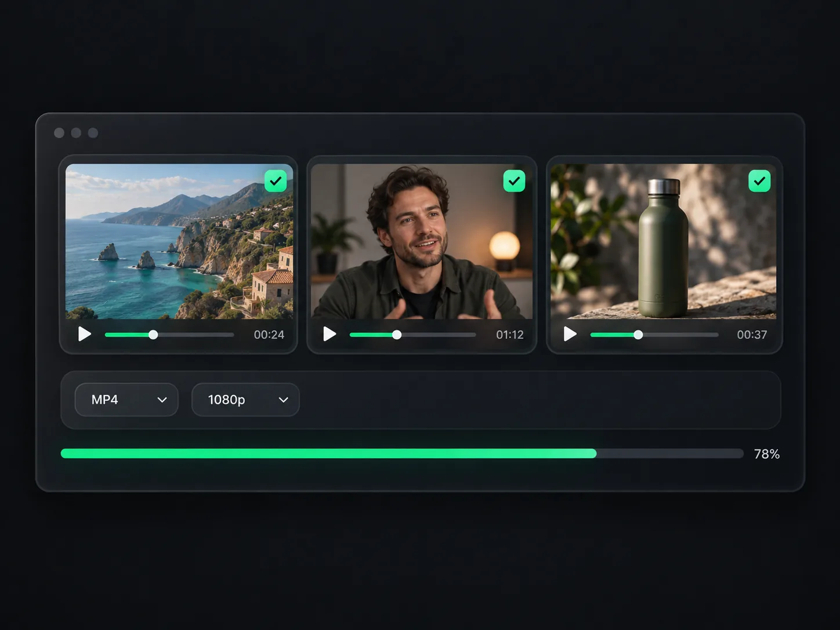
Task: Uncheck the man portrait clip checkbox
Action: point(514,181)
